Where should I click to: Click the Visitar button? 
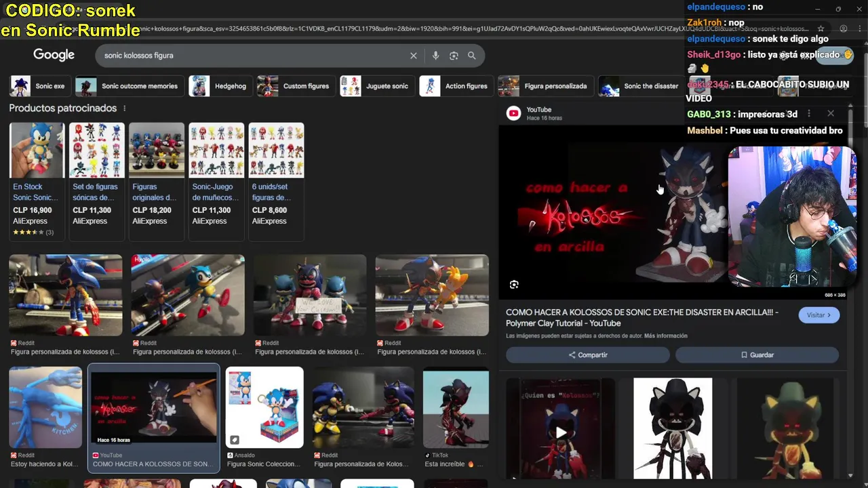(818, 315)
